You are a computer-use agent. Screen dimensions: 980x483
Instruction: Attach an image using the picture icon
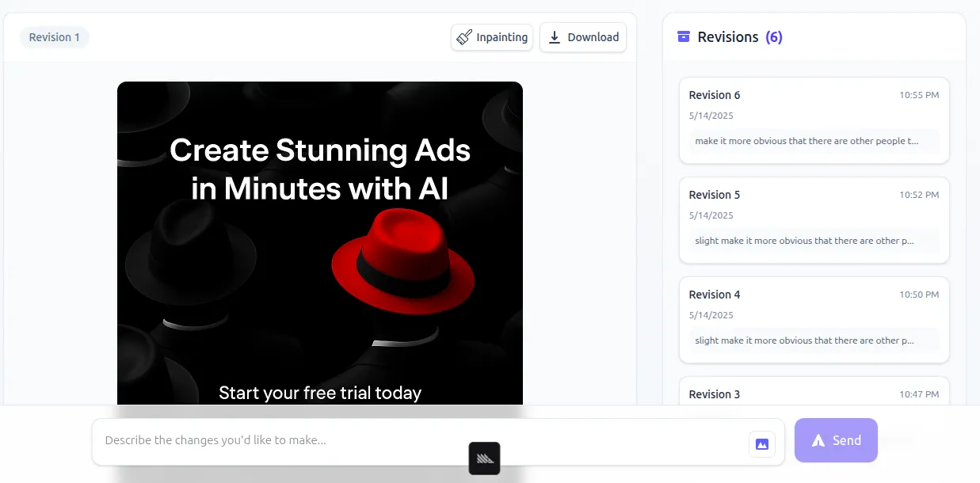(x=761, y=444)
